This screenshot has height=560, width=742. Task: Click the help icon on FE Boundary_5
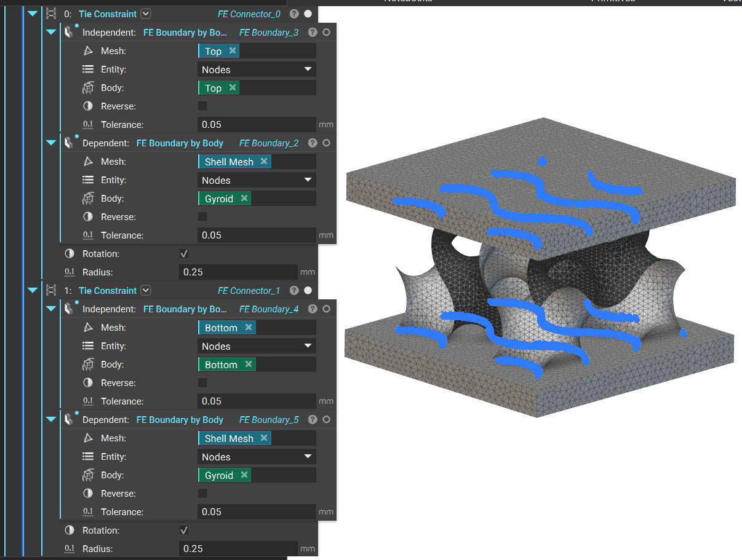312,419
